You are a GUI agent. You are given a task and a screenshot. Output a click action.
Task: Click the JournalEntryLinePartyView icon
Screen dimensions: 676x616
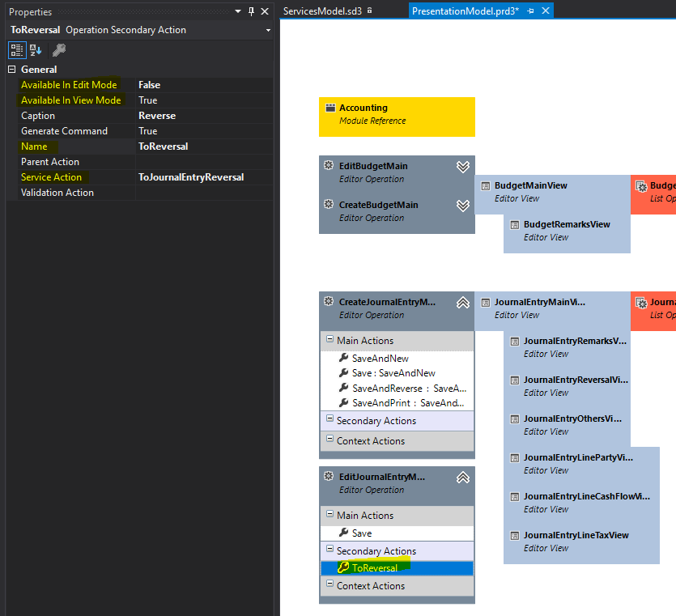tap(515, 458)
